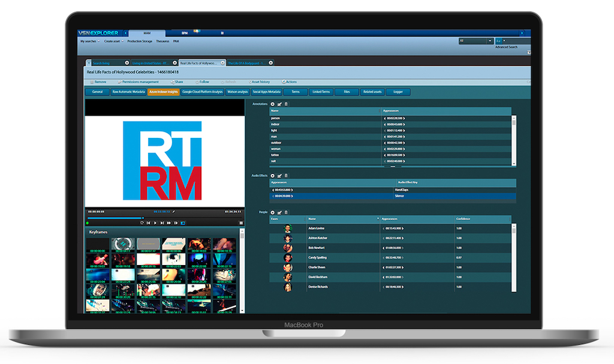The width and height of the screenshot is (614, 364).
Task: Close the Real Life Facts of Hollywood tab
Action: [222, 63]
